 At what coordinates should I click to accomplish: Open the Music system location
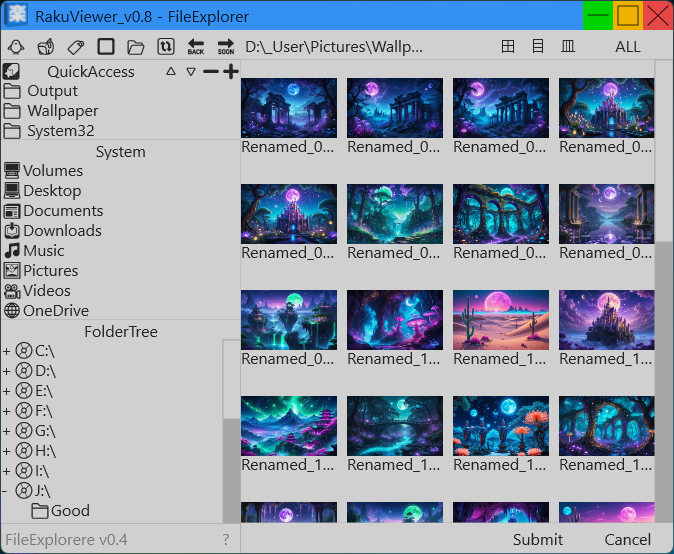pyautogui.click(x=34, y=251)
